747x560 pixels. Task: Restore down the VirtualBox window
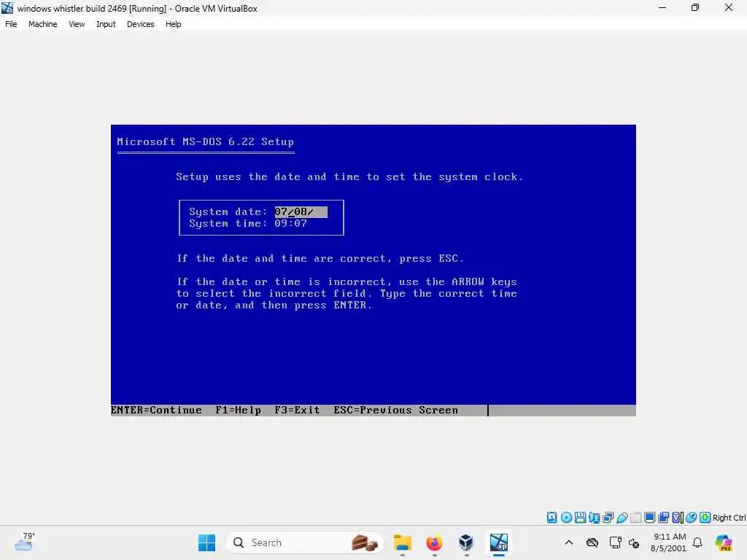coord(695,7)
